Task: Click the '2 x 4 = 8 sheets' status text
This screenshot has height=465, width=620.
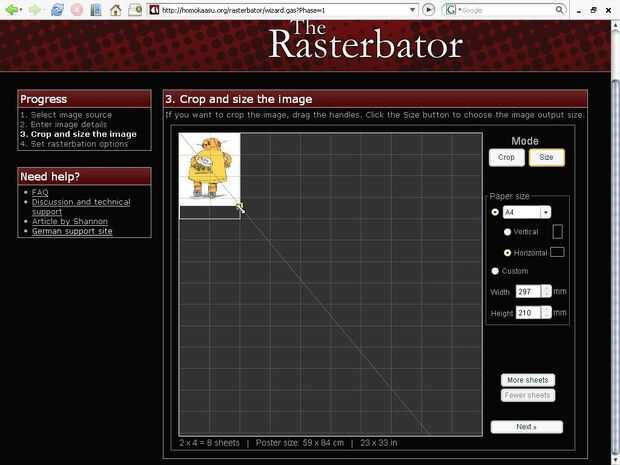Action: pyautogui.click(x=209, y=443)
